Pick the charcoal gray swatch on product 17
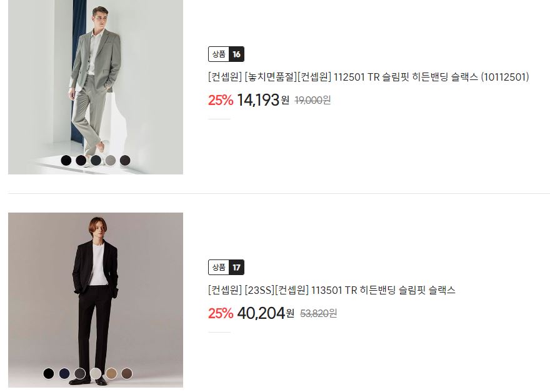Image resolution: width=550 pixels, height=392 pixels. (80, 373)
